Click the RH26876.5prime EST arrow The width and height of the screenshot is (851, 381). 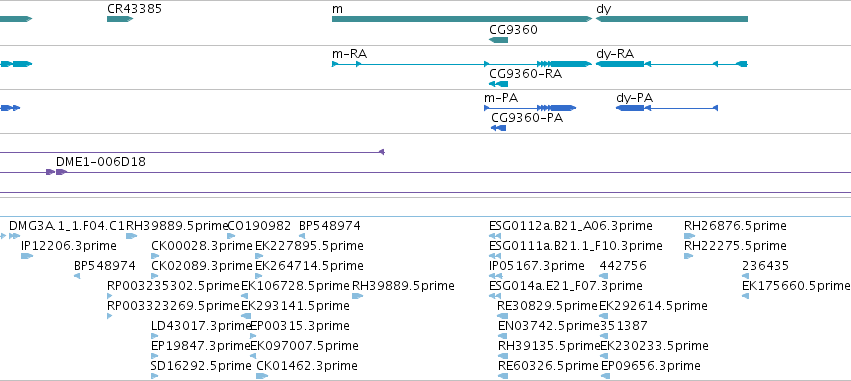pyautogui.click(x=690, y=236)
